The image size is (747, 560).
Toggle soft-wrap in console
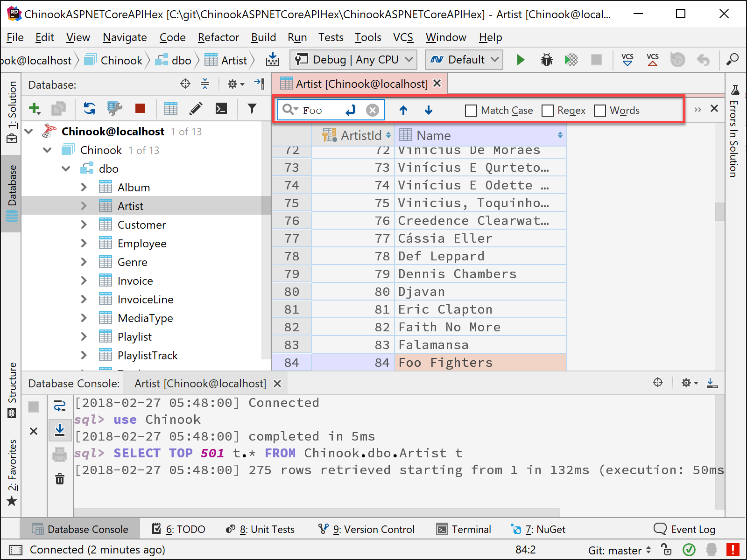click(60, 406)
